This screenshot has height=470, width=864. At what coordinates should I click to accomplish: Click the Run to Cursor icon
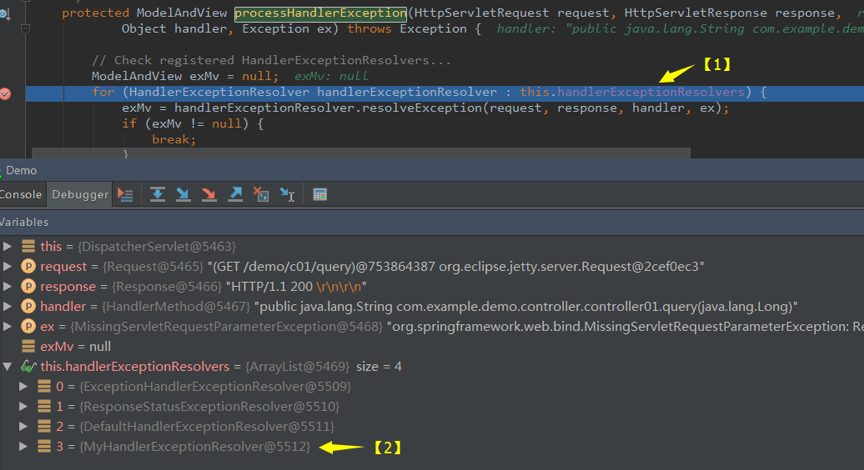point(288,195)
